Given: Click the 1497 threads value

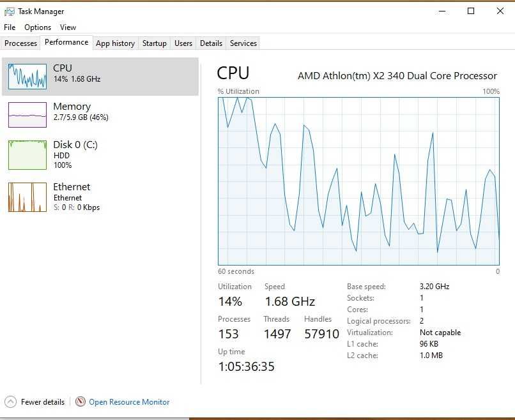Looking at the screenshot, I should (277, 334).
